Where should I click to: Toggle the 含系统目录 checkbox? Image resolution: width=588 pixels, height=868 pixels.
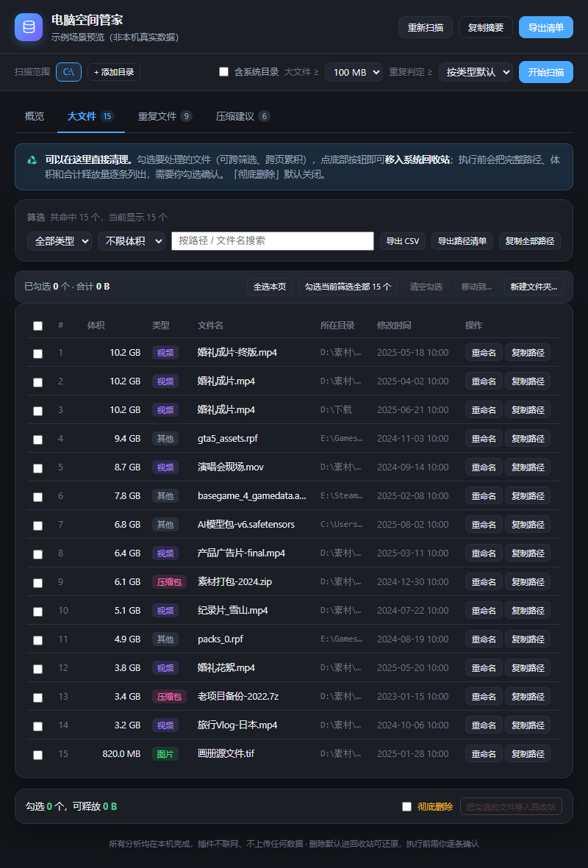click(223, 71)
